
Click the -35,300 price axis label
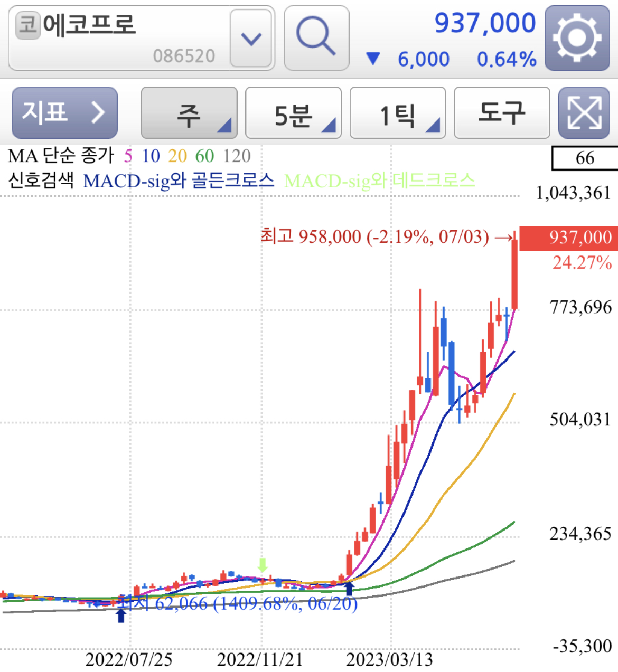[582, 646]
